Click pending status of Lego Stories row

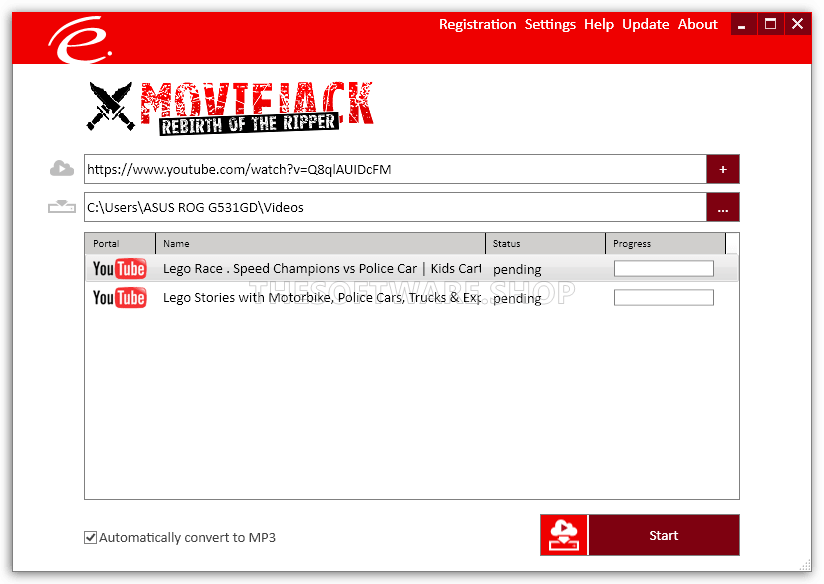point(517,299)
